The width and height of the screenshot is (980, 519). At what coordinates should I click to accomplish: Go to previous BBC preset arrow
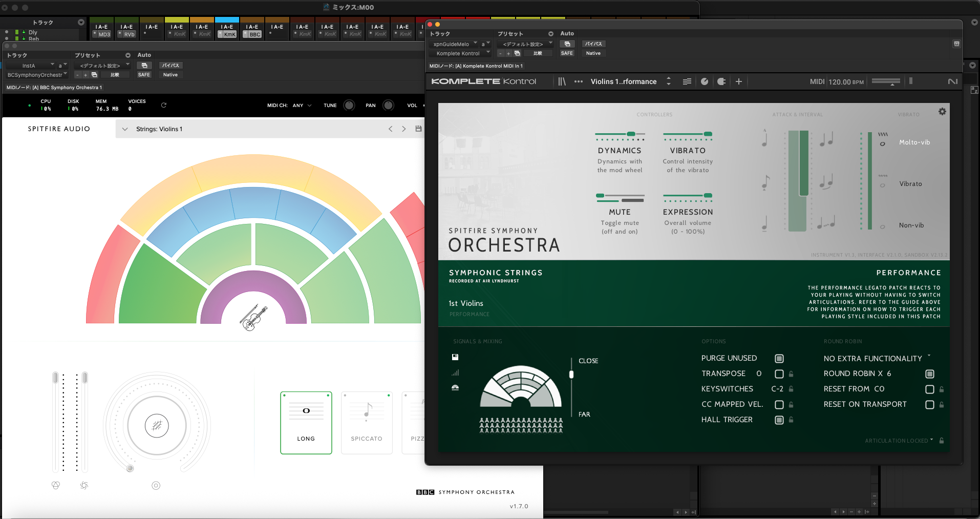(x=390, y=129)
